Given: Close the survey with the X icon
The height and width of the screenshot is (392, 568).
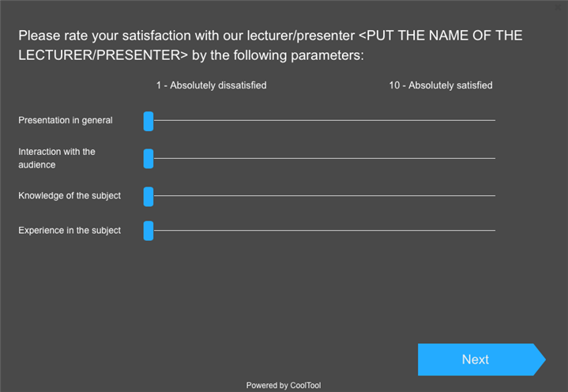Looking at the screenshot, I should point(558,6).
